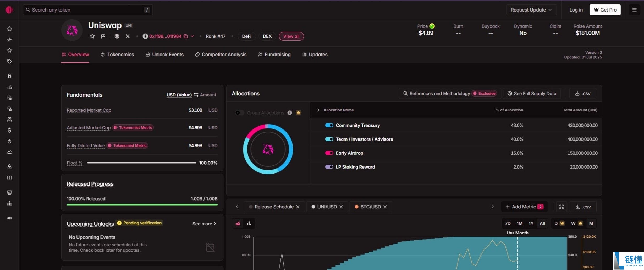This screenshot has width=644, height=270.
Task: Click the green Released Progress bar
Action: [x=142, y=205]
